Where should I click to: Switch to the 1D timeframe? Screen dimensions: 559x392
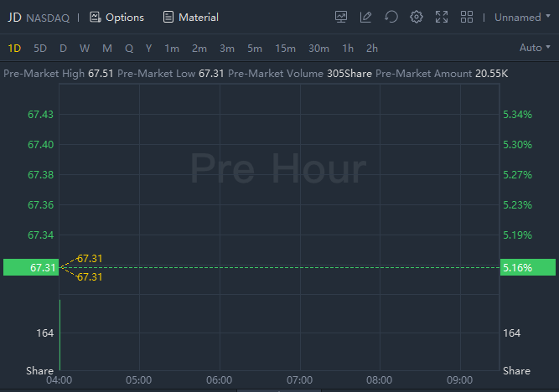point(15,48)
